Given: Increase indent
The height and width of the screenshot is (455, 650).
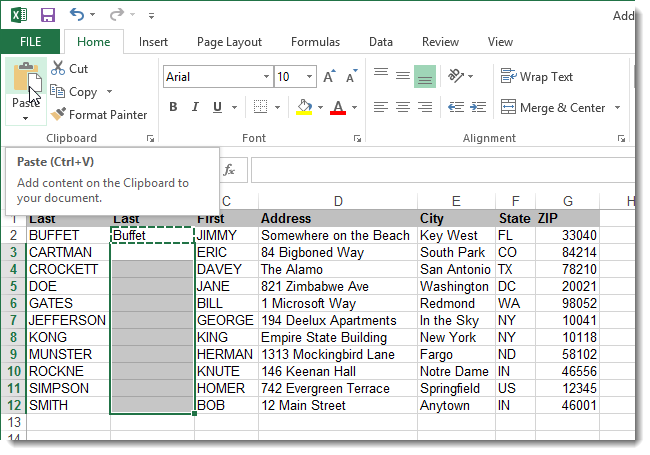Looking at the screenshot, I should point(478,107).
